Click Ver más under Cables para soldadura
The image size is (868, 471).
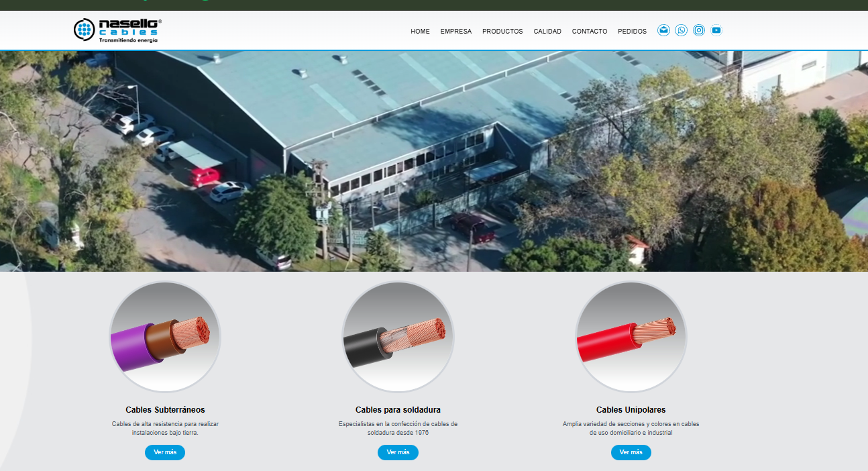click(398, 452)
